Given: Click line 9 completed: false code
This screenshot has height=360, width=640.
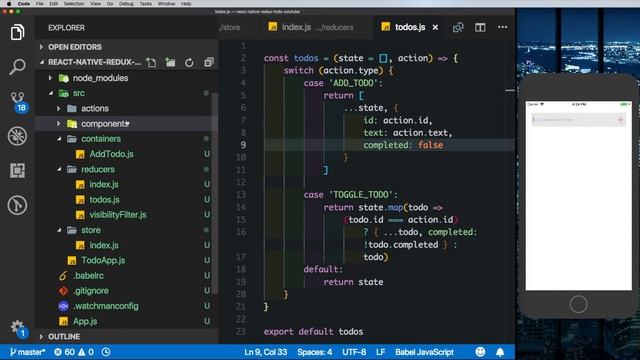Looking at the screenshot, I should click(x=403, y=145).
